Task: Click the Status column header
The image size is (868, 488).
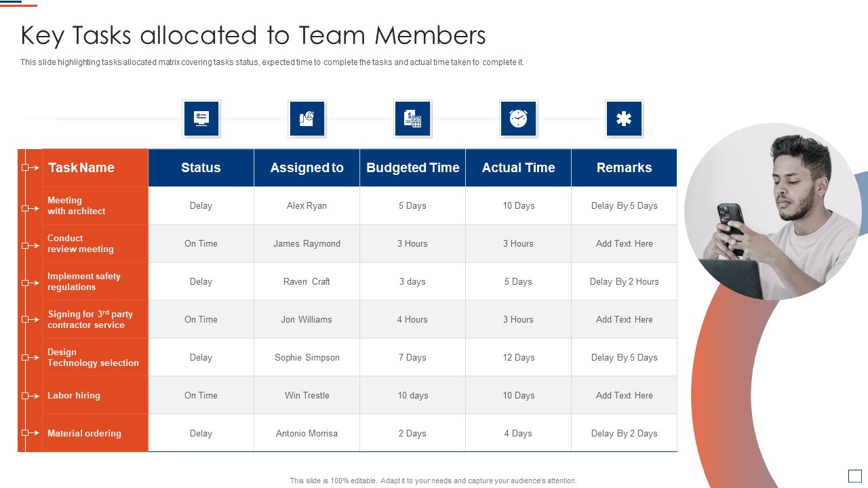Action: click(201, 167)
